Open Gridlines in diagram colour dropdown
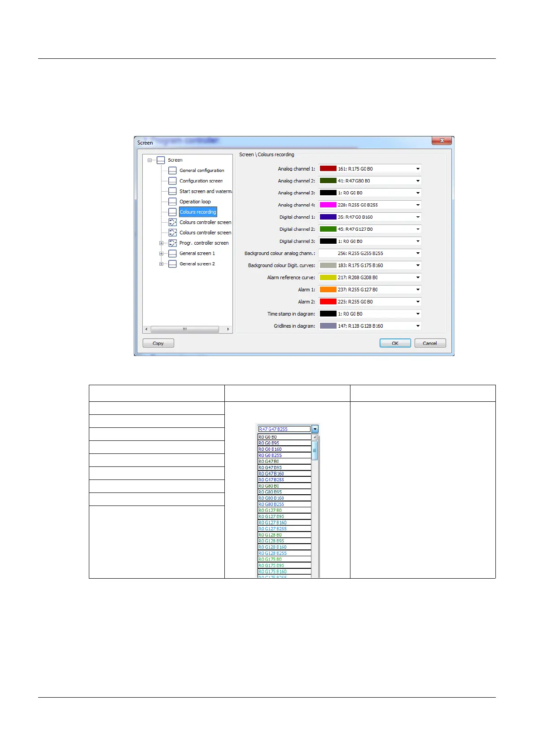Image resolution: width=534 pixels, height=756 pixels. tap(418, 326)
